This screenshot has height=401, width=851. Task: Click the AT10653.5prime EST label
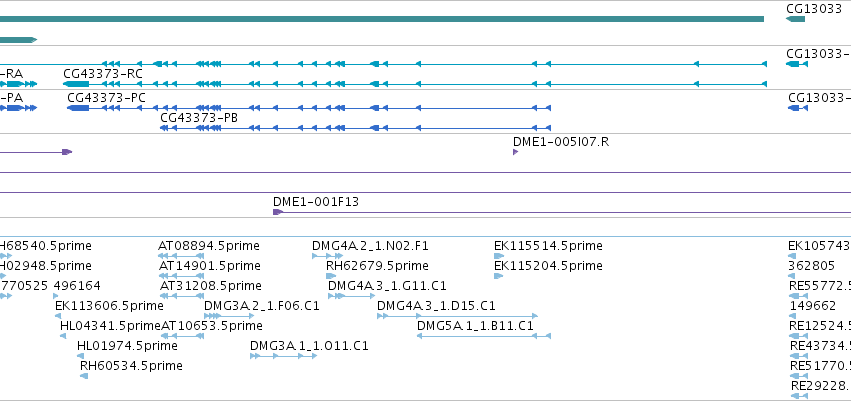pos(212,326)
